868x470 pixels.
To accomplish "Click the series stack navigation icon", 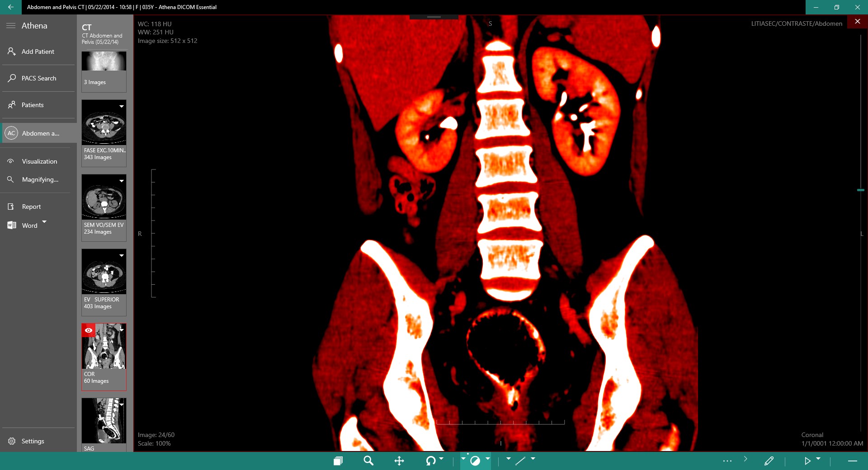I will pos(338,461).
